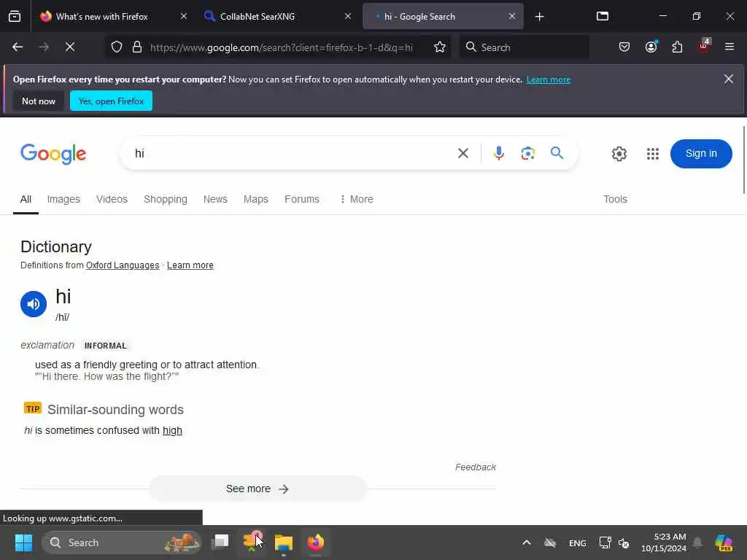Viewport: 747px width, 560px height.
Task: Open taskbar clock and date
Action: [x=663, y=542]
